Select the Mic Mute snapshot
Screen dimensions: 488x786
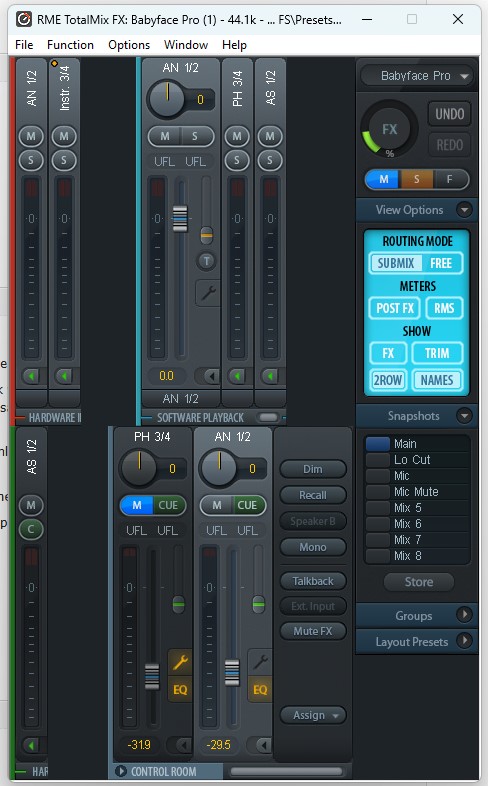pyautogui.click(x=417, y=492)
